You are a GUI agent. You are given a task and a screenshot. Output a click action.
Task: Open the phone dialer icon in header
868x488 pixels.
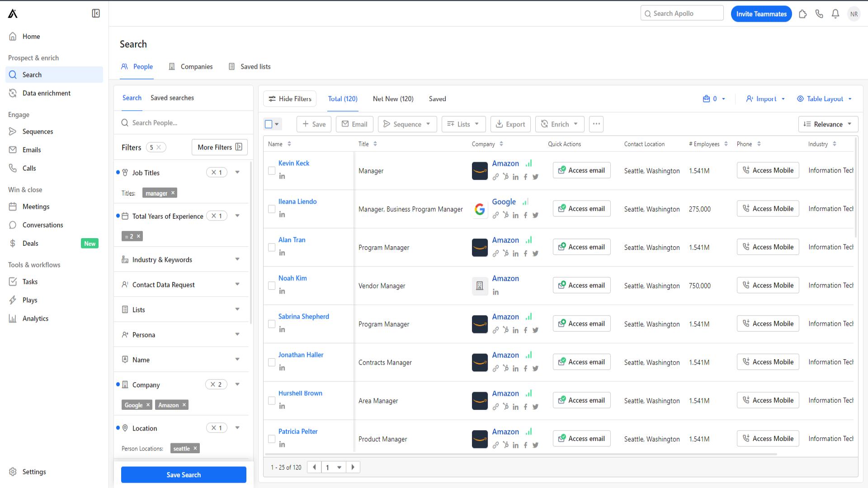819,14
